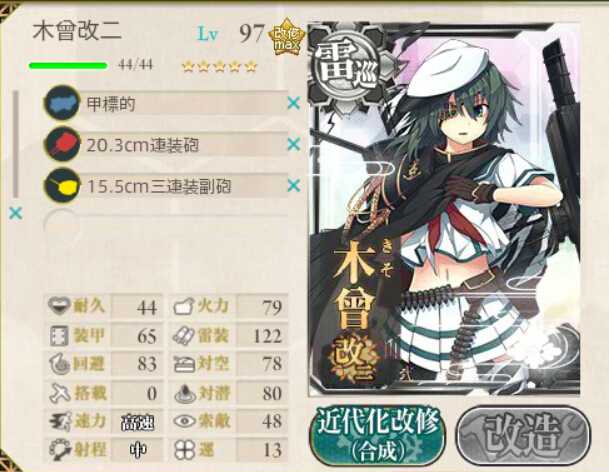Click the 索敵 eye icon
The image size is (609, 472).
[184, 421]
